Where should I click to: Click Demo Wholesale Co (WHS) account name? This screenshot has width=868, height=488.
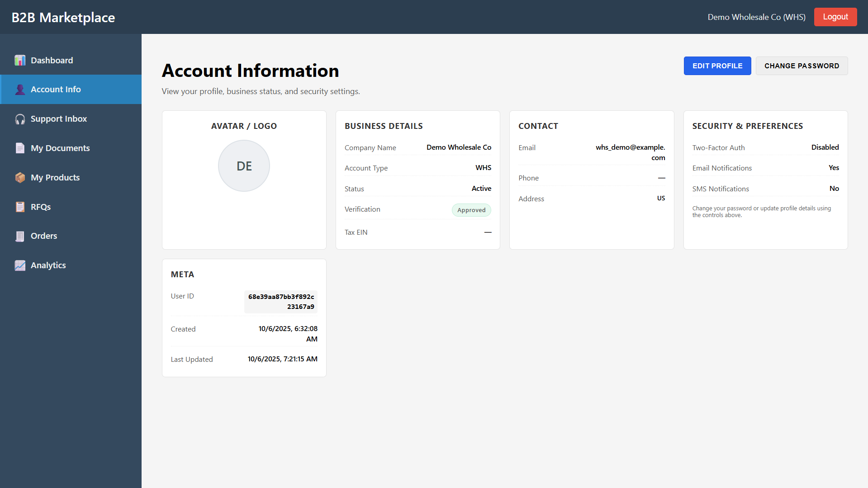[x=756, y=17]
